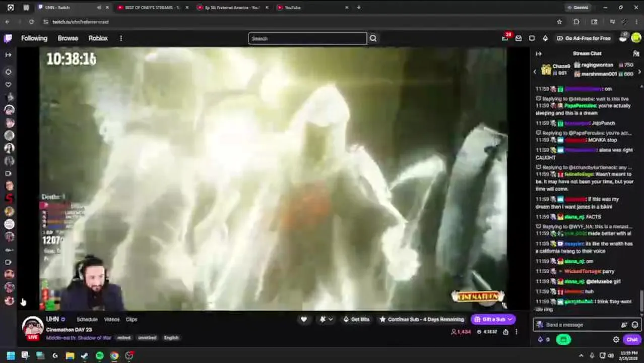Viewport: 644px width, 363px height.
Task: Go back in browser history
Action: click(x=7, y=22)
